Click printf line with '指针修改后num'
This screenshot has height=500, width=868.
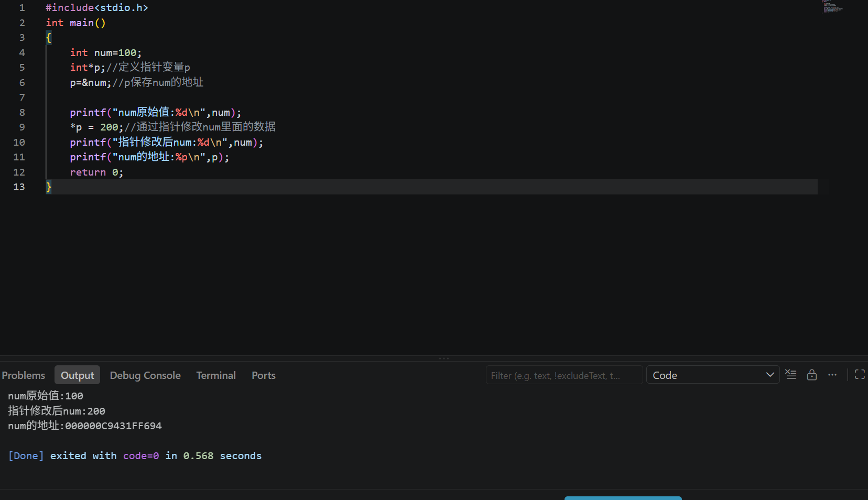click(167, 143)
